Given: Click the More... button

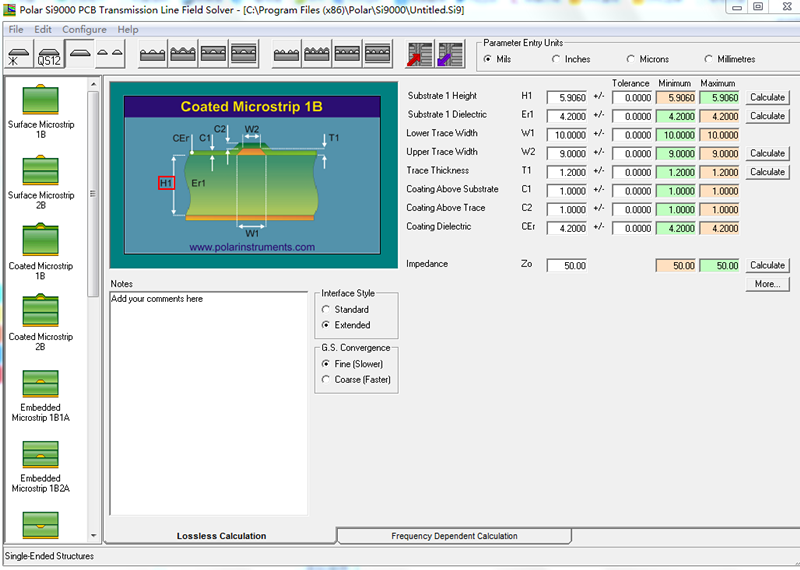Looking at the screenshot, I should [x=767, y=284].
